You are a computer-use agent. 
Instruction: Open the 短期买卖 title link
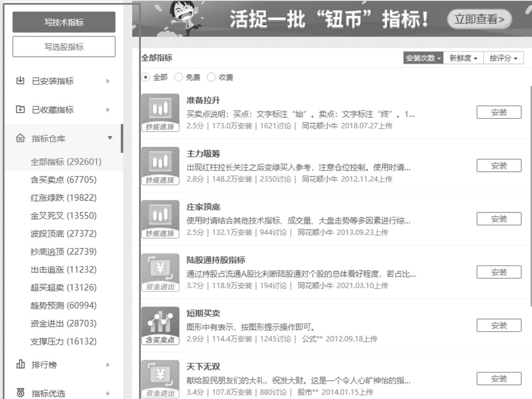[x=203, y=313]
